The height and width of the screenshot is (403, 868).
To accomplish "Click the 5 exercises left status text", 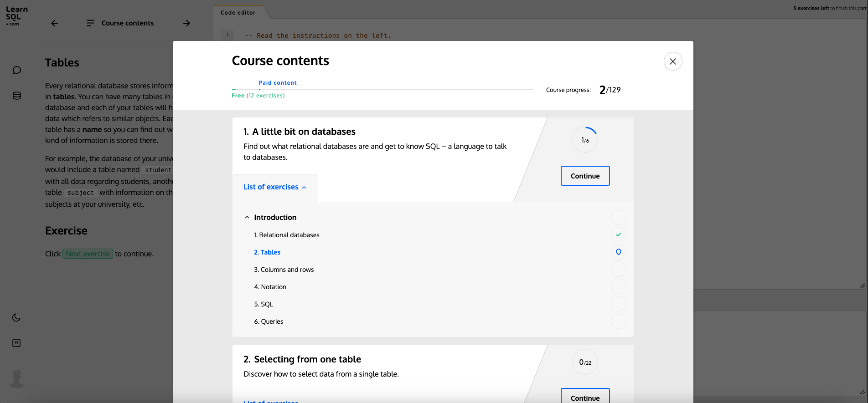I will pos(829,8).
